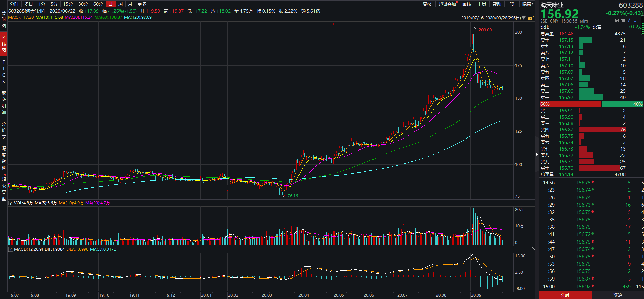Click stock code 603288

(631, 5)
